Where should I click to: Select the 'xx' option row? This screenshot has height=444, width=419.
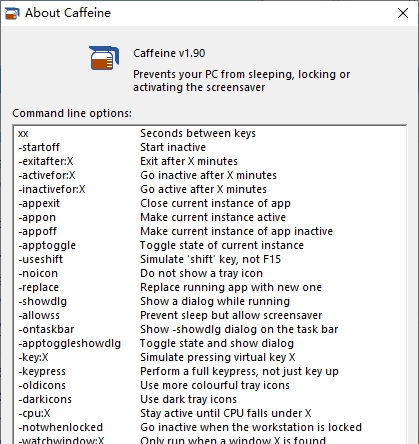click(x=23, y=134)
